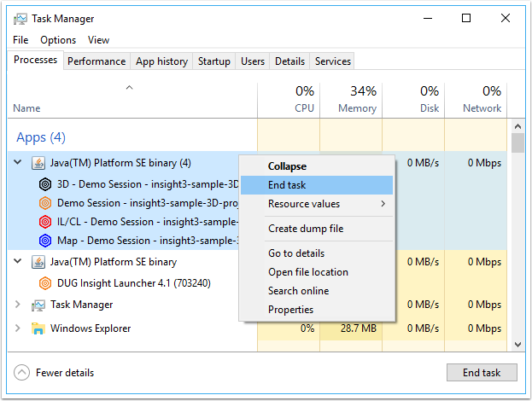Sort by the Network column header
Viewport: 532px width, 401px height.
[476, 100]
